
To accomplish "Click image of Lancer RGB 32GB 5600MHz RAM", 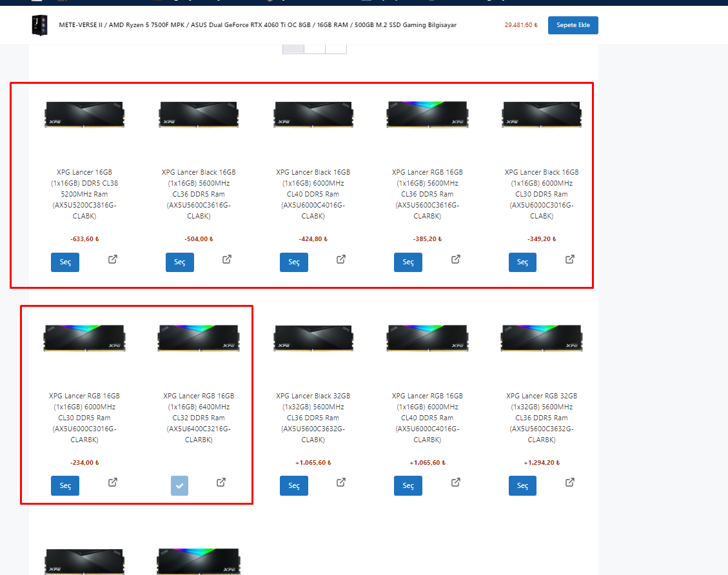I will coord(542,338).
